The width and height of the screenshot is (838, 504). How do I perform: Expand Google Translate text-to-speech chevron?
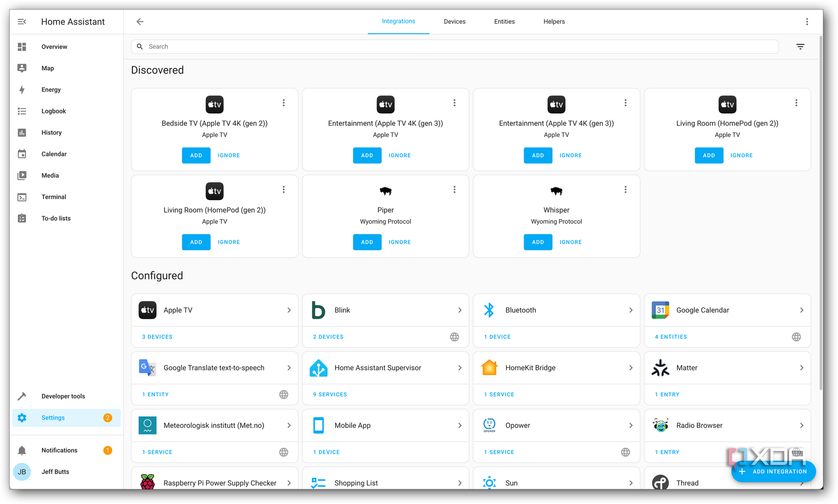(289, 368)
